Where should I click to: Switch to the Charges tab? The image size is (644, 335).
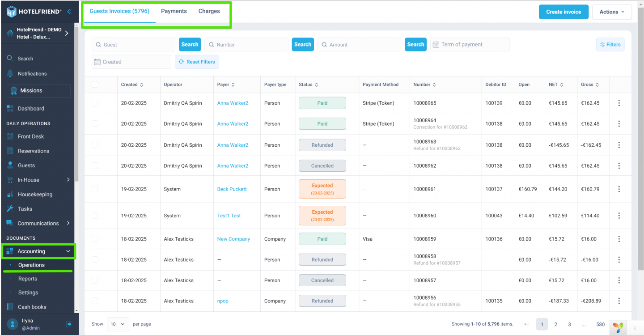[x=209, y=11]
